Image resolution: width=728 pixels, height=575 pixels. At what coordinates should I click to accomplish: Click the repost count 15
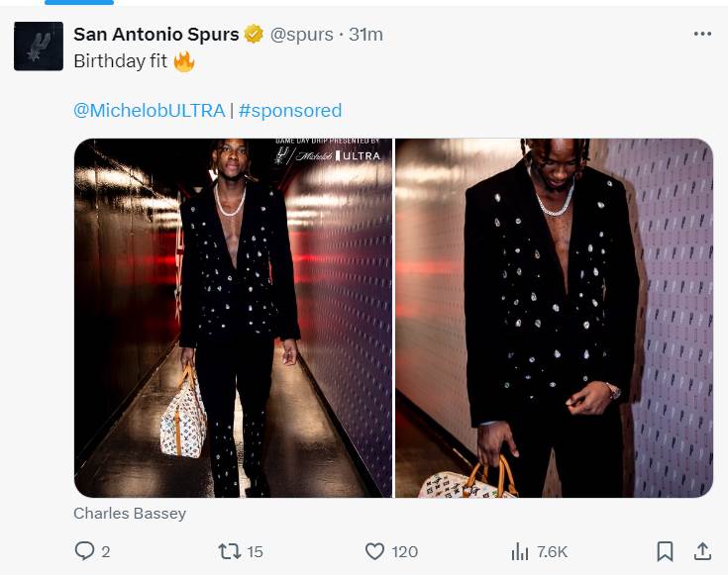click(x=255, y=552)
